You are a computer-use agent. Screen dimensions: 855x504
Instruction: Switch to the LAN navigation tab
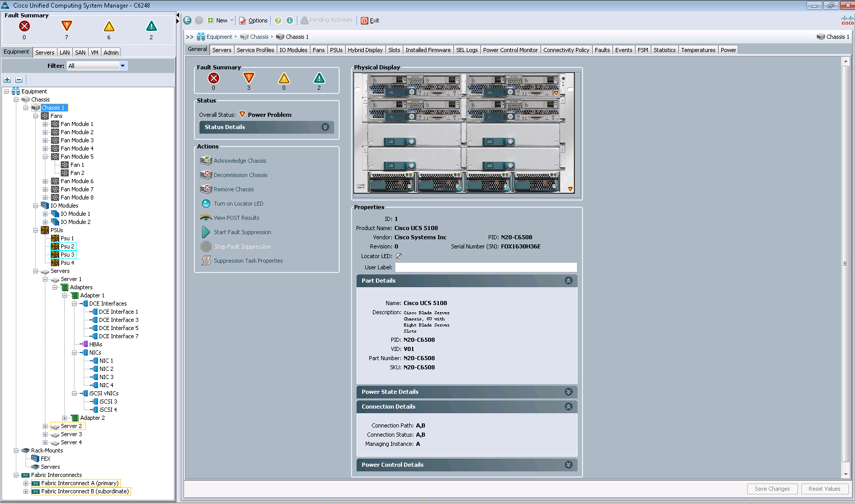(x=65, y=53)
